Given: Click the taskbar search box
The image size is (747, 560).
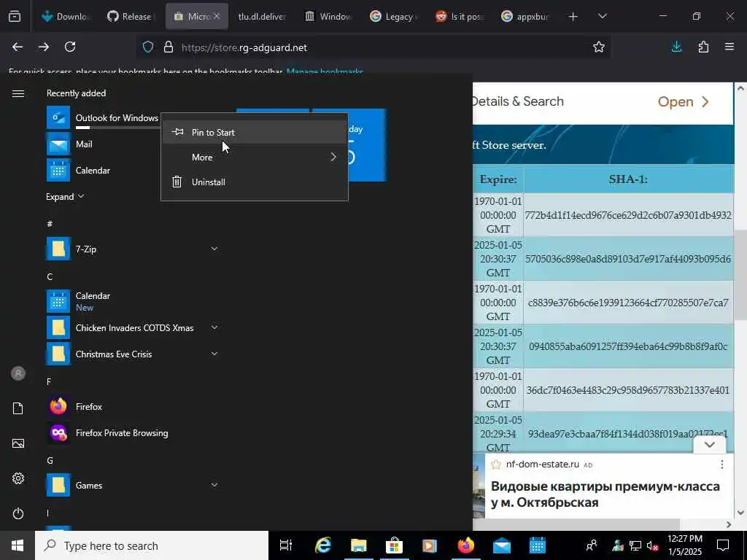Looking at the screenshot, I should (152, 545).
